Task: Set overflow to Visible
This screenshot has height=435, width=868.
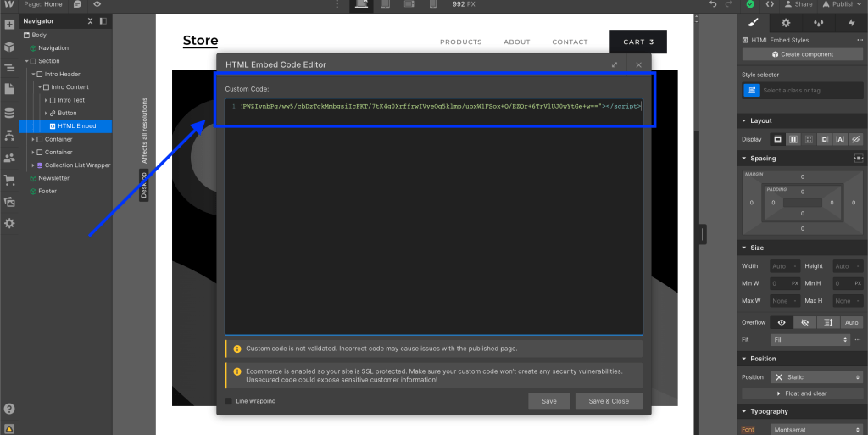Action: tap(782, 323)
